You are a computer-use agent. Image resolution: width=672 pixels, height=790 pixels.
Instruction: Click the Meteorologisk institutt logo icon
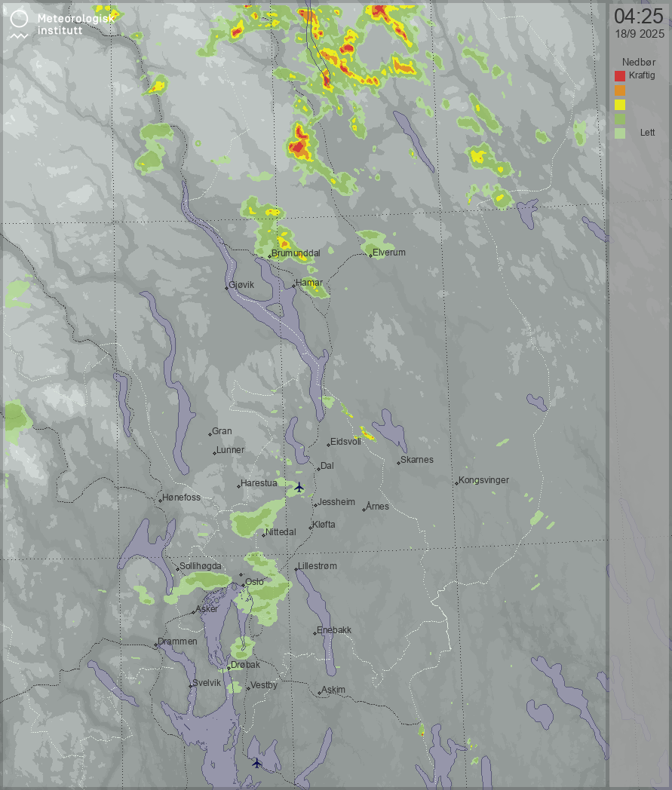[x=19, y=25]
